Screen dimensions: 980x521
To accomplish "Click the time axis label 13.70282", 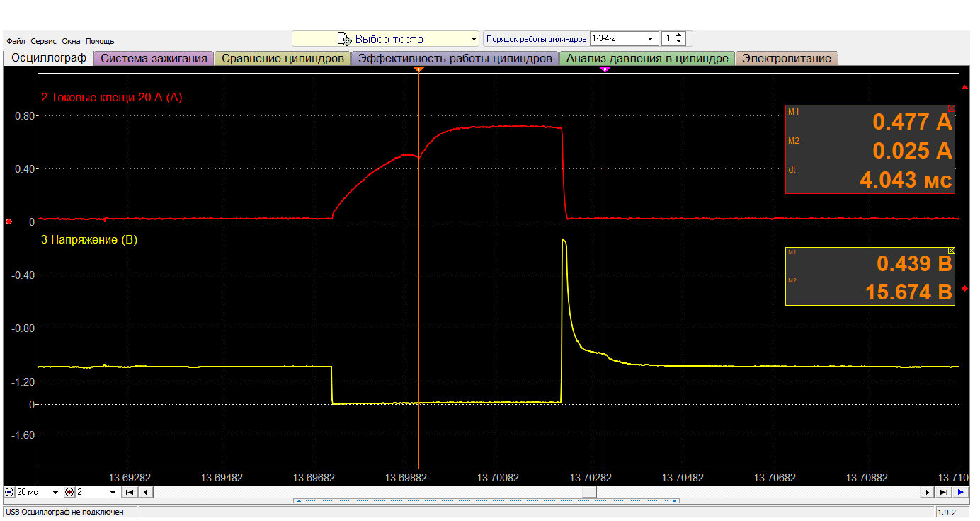I will click(x=590, y=477).
